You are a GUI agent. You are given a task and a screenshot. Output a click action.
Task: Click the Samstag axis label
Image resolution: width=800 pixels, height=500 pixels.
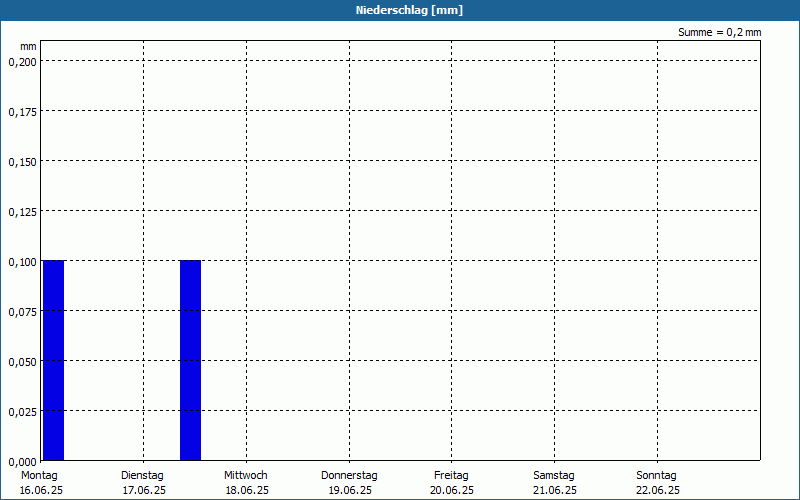click(554, 475)
